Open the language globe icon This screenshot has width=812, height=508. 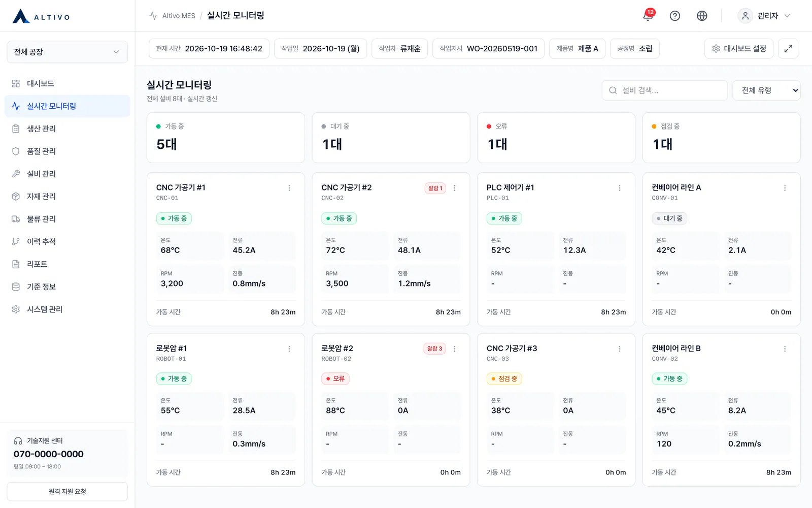(702, 16)
